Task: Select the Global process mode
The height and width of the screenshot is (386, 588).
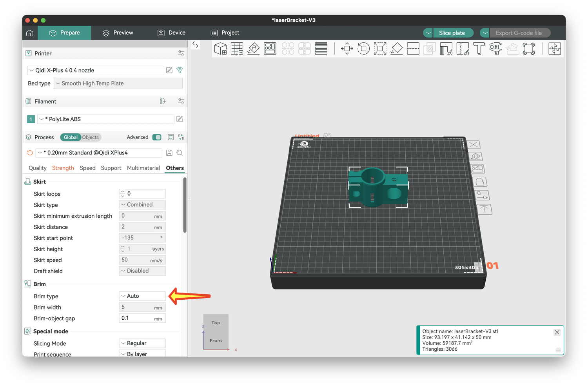Action: (71, 137)
